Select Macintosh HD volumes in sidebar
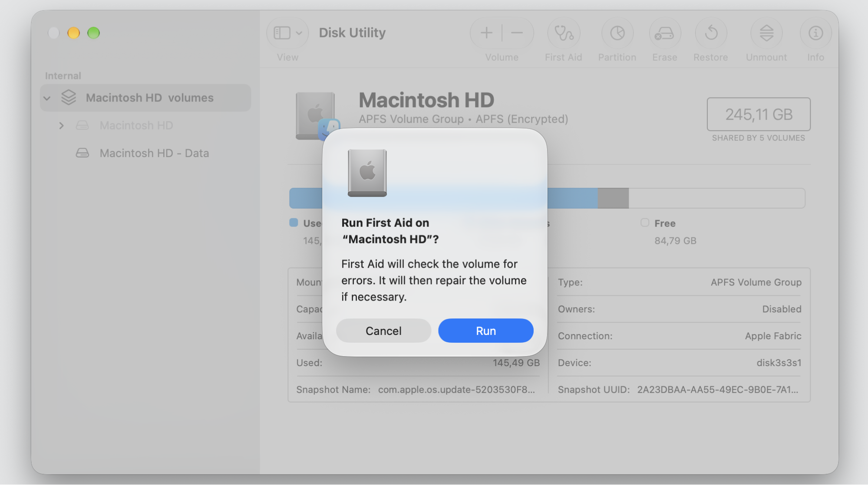Viewport: 868px width, 485px height. coord(145,98)
